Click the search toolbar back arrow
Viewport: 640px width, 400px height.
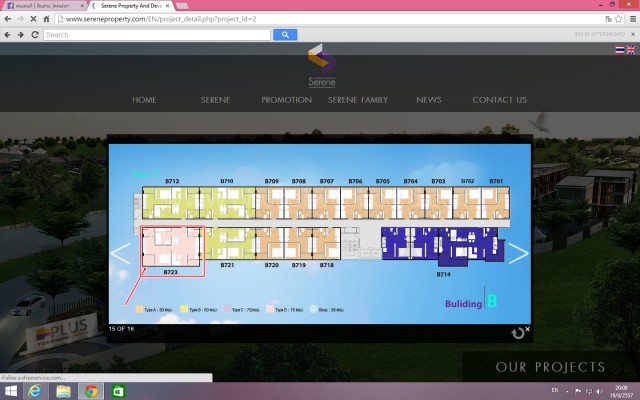7,35
